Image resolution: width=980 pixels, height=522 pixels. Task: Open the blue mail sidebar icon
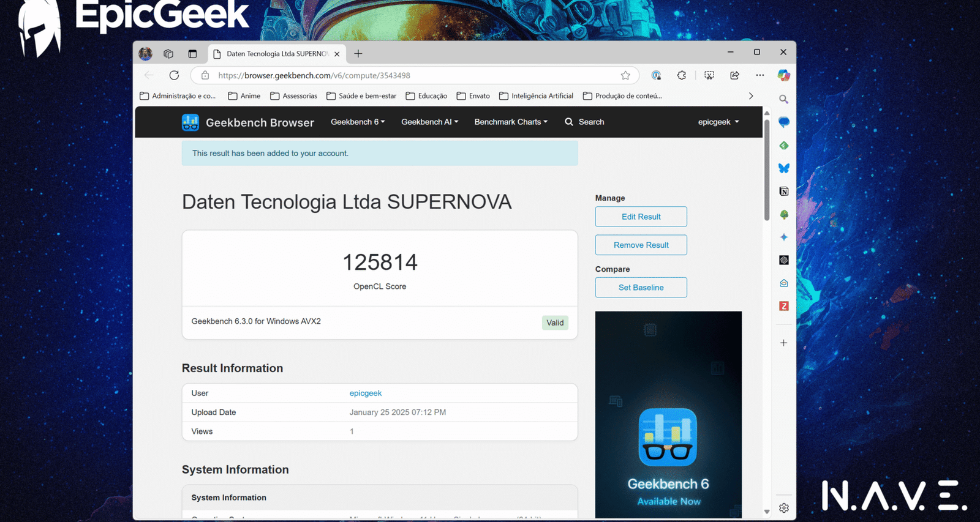[x=784, y=283]
